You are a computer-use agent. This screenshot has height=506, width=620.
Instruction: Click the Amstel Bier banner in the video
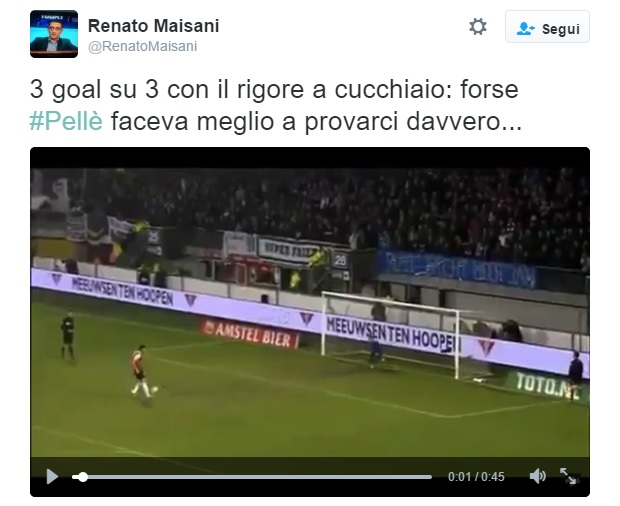[250, 334]
